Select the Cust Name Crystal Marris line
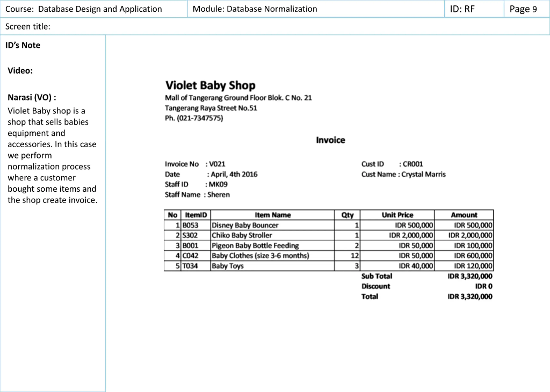This screenshot has height=392, width=550. click(x=403, y=174)
